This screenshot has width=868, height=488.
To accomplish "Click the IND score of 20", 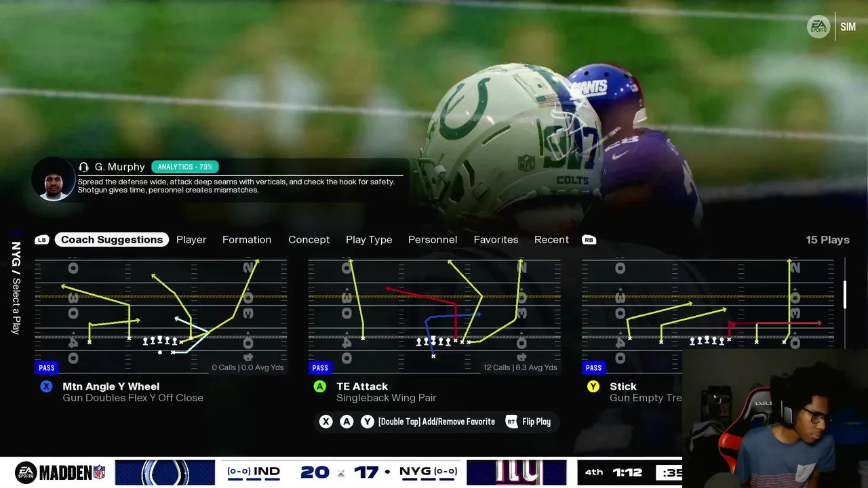I will pyautogui.click(x=315, y=472).
